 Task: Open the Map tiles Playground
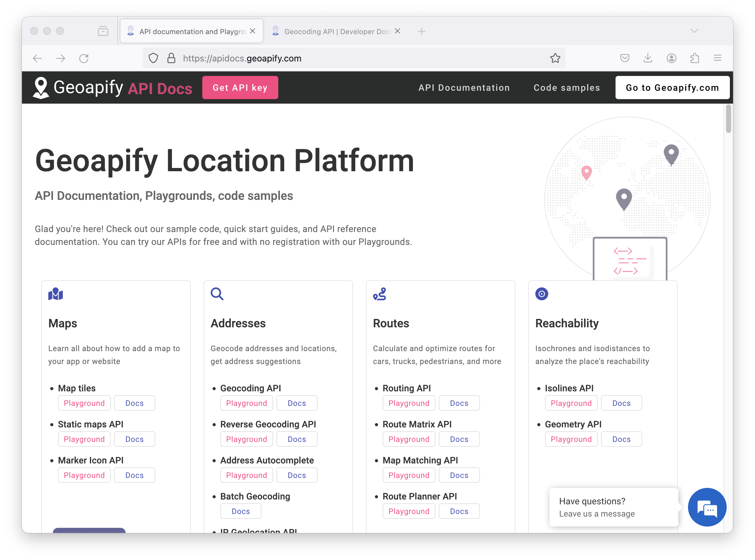coord(84,403)
